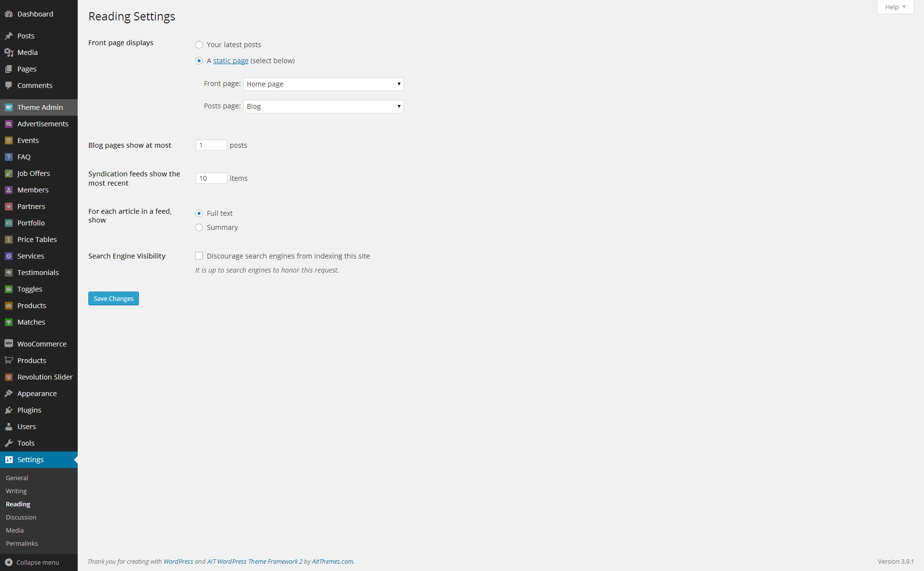Click the 'Blog pages show at most' field
Image resolution: width=924 pixels, height=571 pixels.
coord(211,145)
